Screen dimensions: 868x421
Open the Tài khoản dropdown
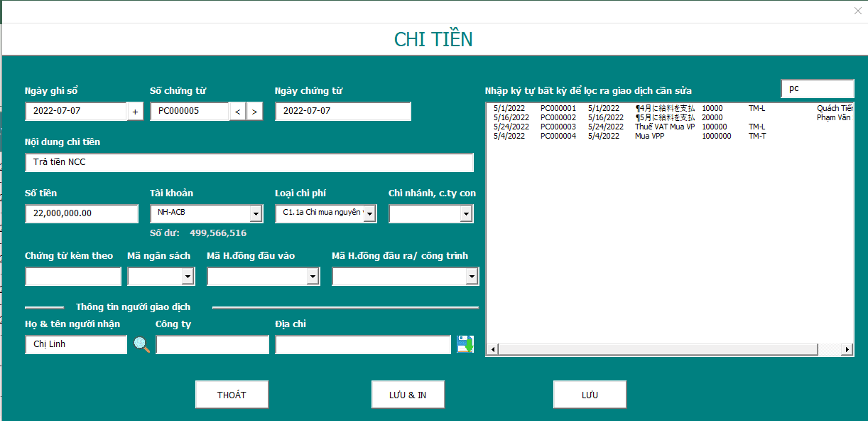pyautogui.click(x=256, y=214)
